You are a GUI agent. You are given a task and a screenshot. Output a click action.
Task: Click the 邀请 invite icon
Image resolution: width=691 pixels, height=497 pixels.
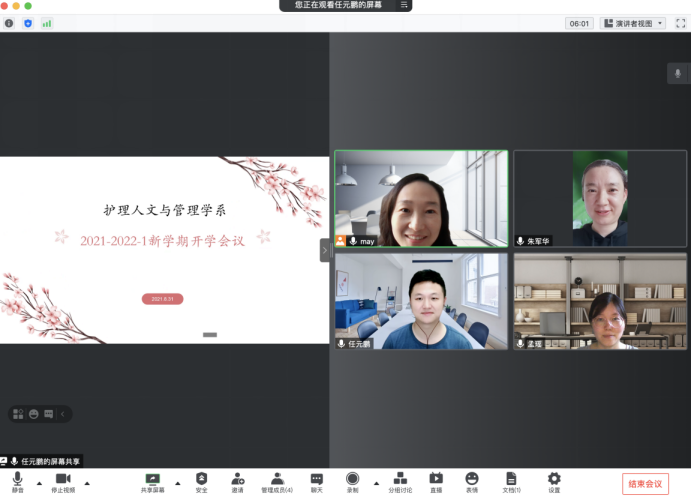pos(237,481)
